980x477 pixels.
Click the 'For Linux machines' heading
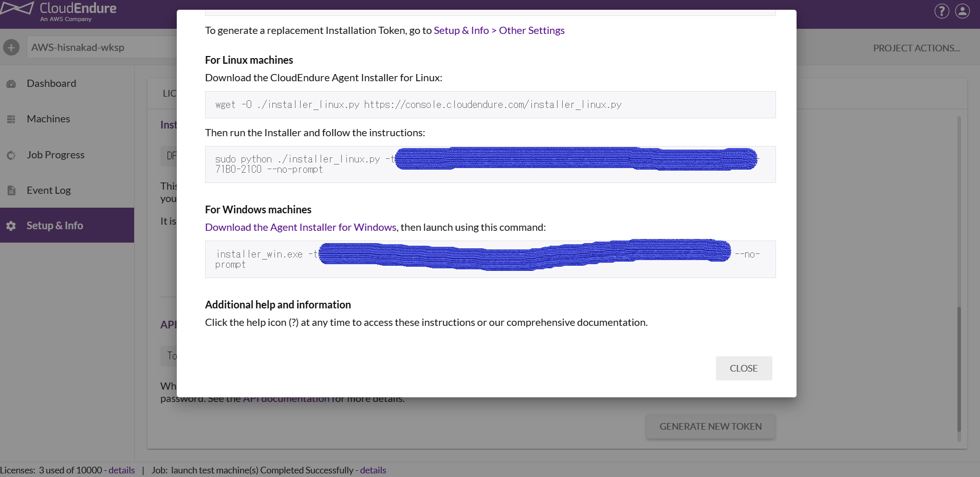249,60
